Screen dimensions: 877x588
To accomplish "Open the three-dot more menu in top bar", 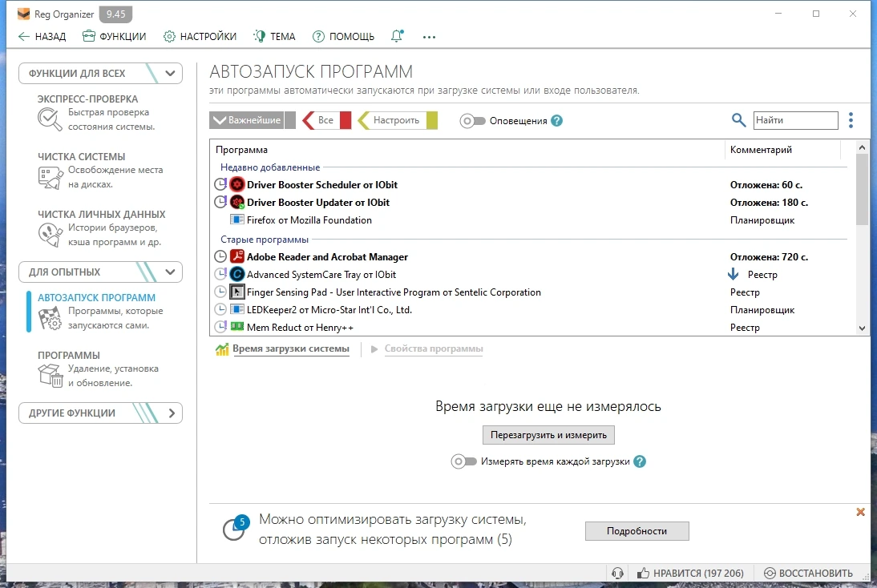I will 429,37.
